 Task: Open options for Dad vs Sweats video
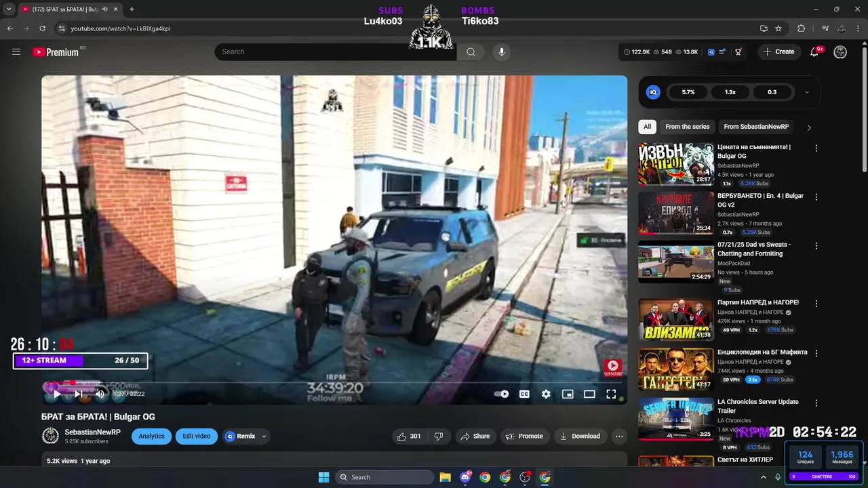[x=816, y=245]
